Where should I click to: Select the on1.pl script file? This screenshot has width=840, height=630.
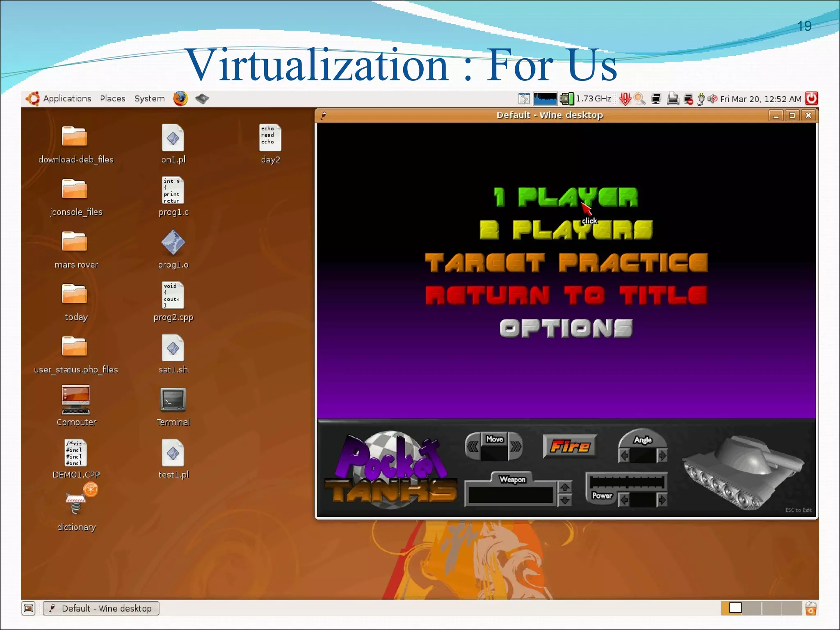pos(173,137)
